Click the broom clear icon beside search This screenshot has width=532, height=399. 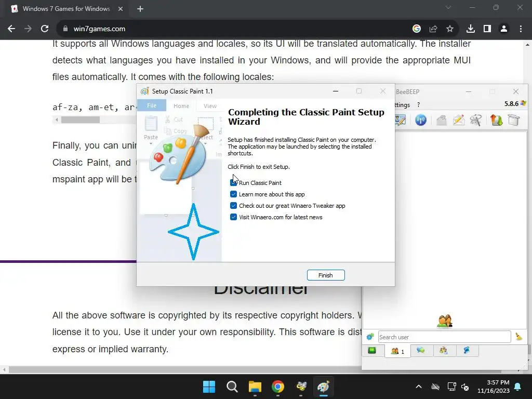coord(518,337)
